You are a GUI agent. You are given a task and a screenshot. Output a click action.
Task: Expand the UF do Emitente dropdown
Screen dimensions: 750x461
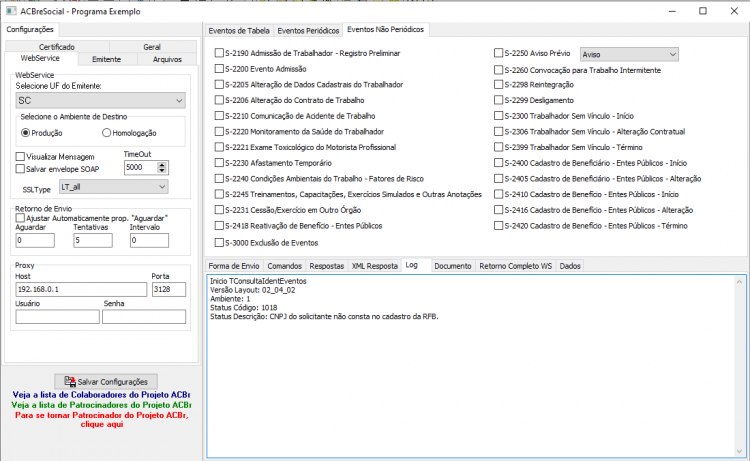tap(100, 100)
